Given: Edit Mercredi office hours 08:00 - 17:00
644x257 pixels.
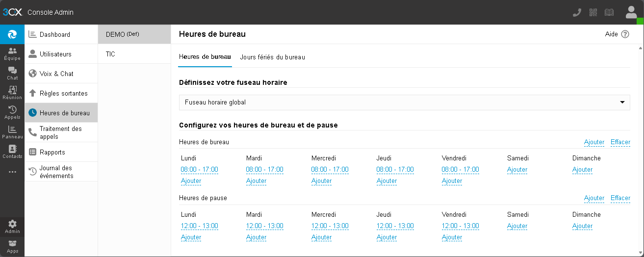Looking at the screenshot, I should coord(330,170).
